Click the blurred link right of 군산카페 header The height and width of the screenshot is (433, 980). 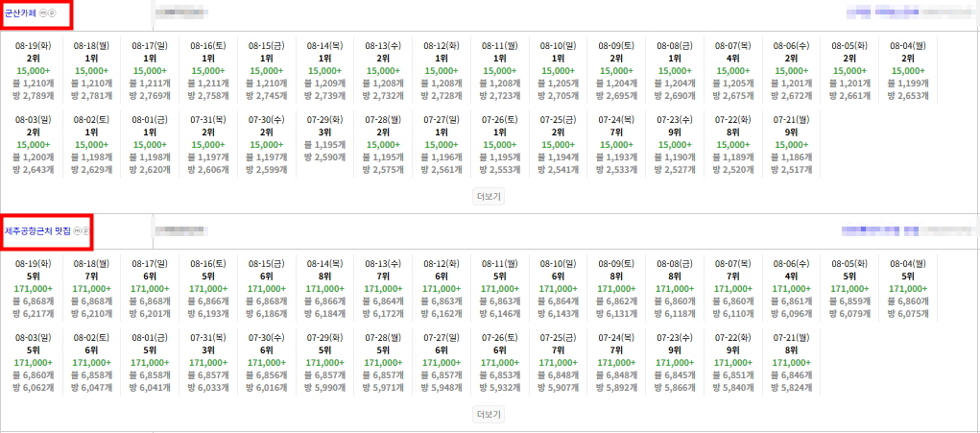(x=908, y=13)
